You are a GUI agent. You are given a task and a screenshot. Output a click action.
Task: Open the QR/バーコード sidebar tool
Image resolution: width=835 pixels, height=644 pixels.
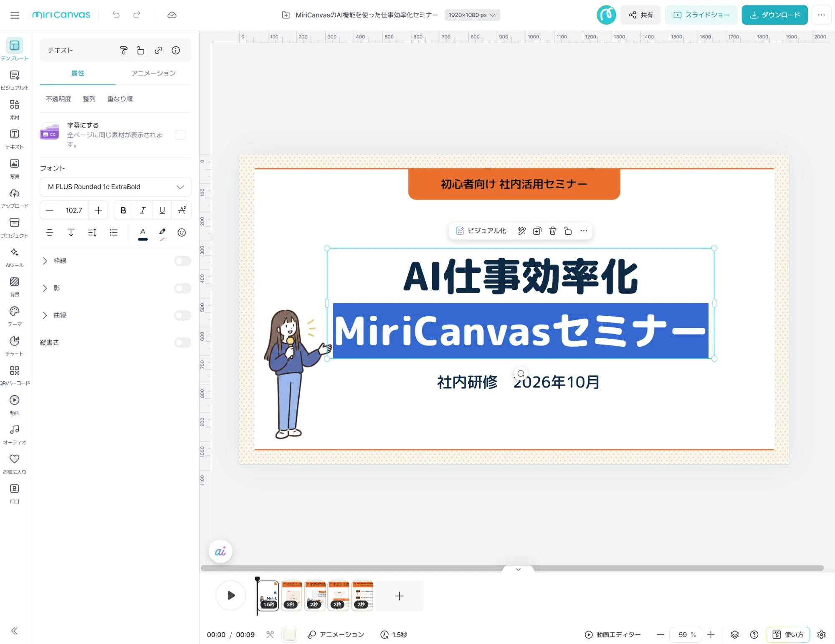click(15, 375)
